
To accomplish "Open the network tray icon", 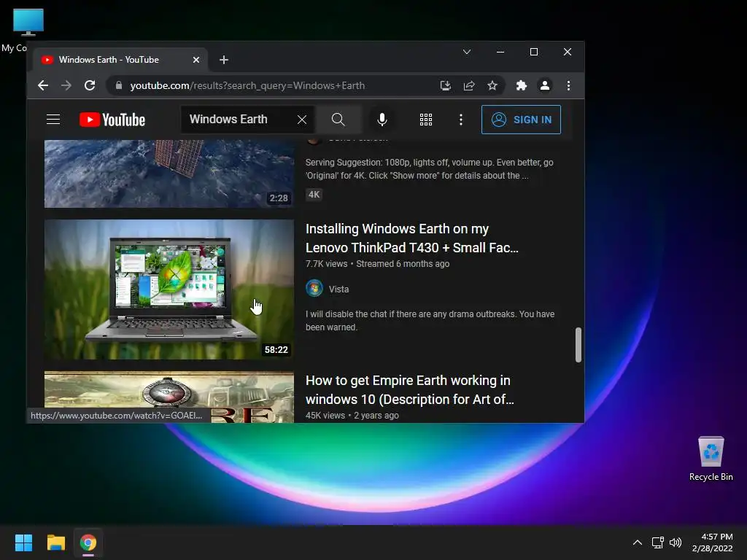I will tap(657, 542).
